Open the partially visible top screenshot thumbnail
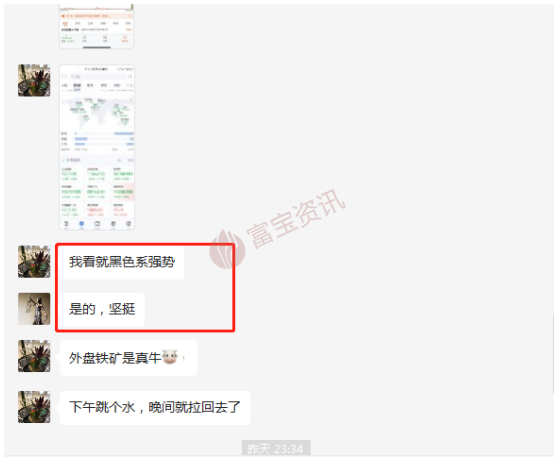The height and width of the screenshot is (457, 554). (96, 26)
